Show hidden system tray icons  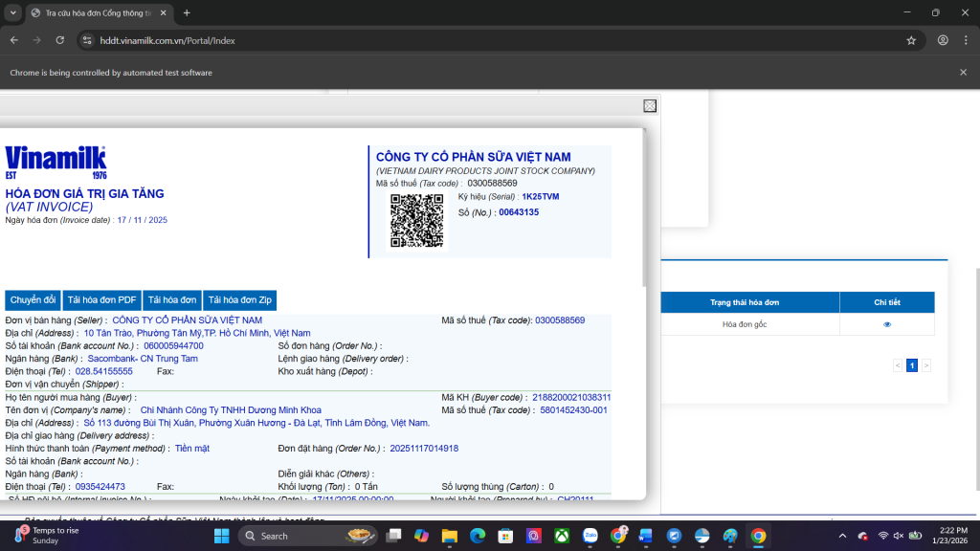point(842,536)
